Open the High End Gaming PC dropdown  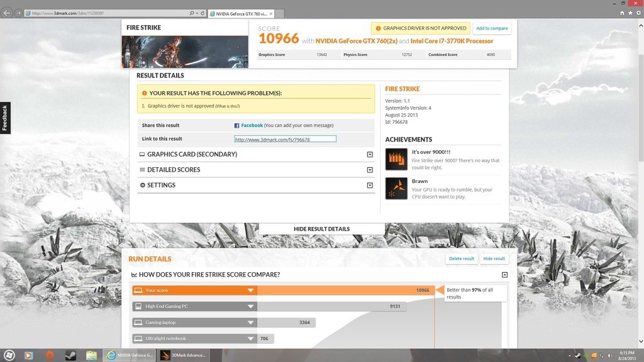click(250, 307)
